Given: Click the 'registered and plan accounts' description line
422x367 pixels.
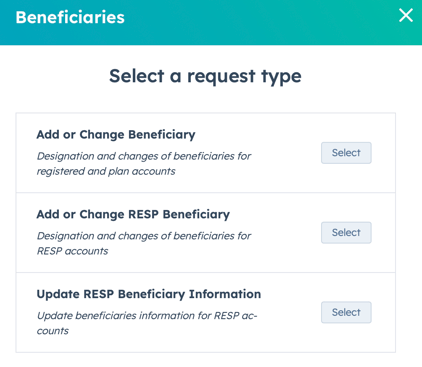Looking at the screenshot, I should [x=106, y=171].
